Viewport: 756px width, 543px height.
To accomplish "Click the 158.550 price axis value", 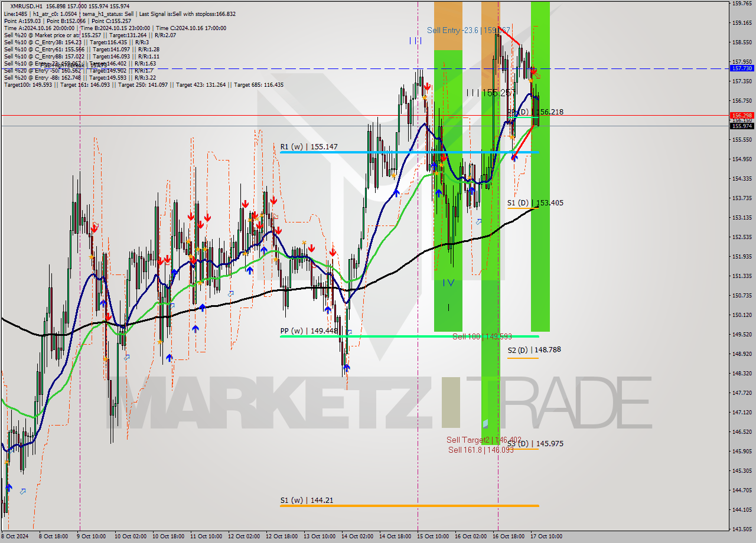I will (x=742, y=42).
